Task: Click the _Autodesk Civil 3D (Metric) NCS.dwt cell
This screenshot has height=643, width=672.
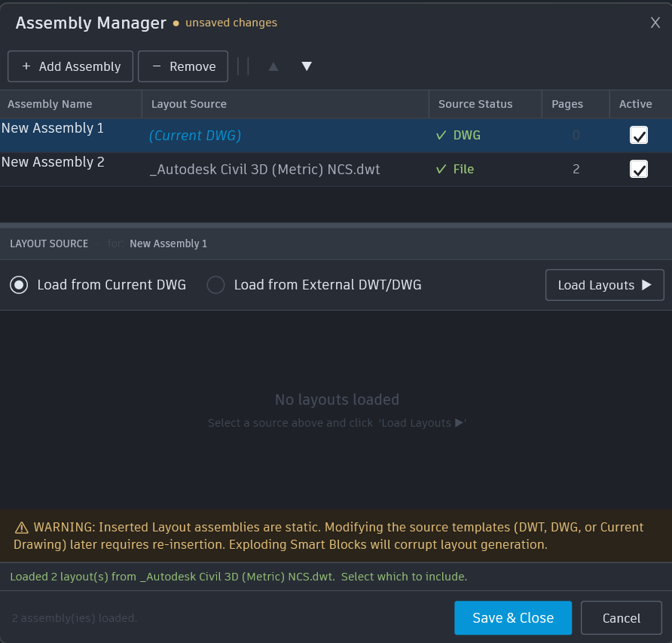Action: coord(264,170)
